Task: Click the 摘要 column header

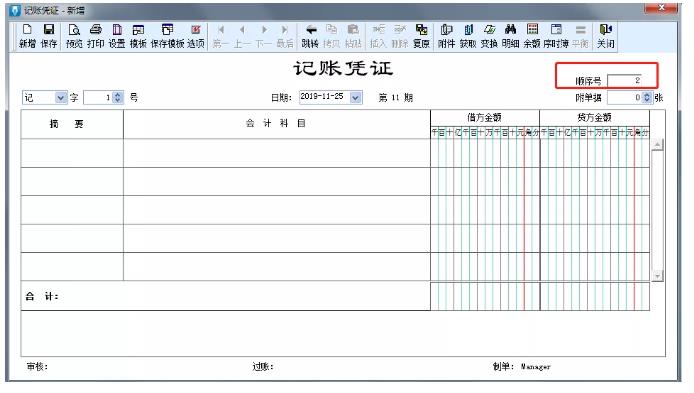Action: click(x=72, y=124)
